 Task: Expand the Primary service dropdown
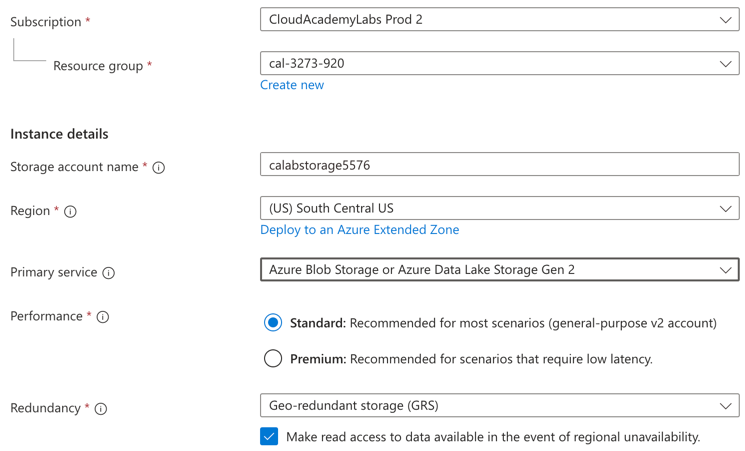498,270
